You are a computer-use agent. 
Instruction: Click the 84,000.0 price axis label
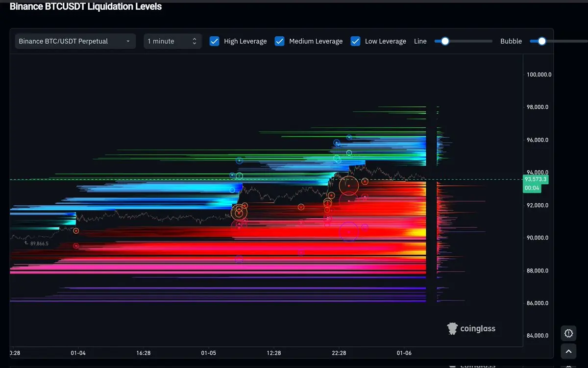[538, 336]
